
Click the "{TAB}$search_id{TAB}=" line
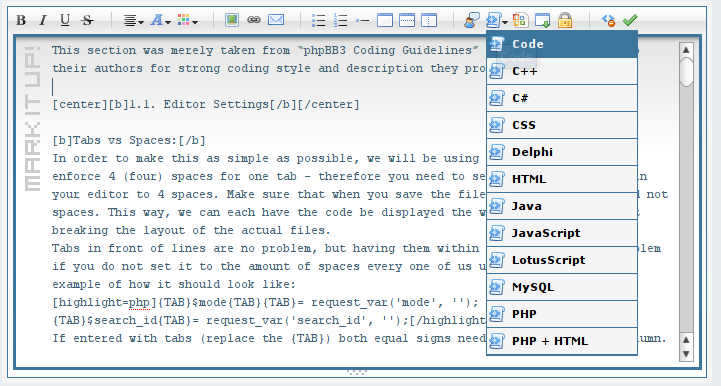[269, 320]
